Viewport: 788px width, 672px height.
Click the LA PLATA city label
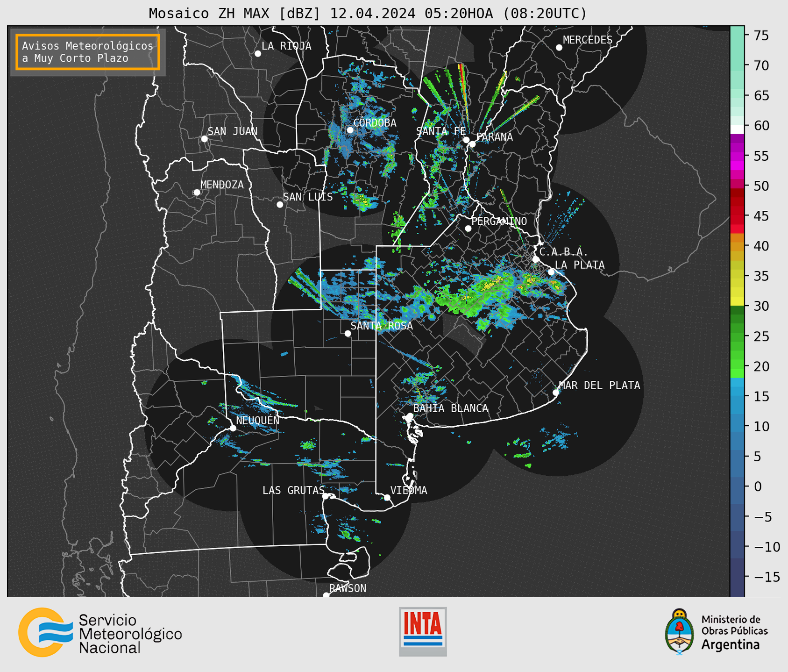tap(580, 265)
